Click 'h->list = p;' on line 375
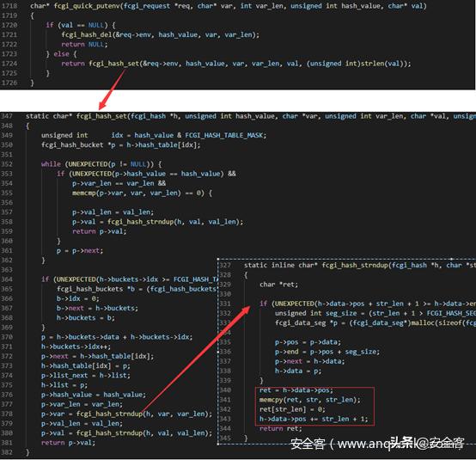This screenshot has height=460, width=476. coord(64,385)
